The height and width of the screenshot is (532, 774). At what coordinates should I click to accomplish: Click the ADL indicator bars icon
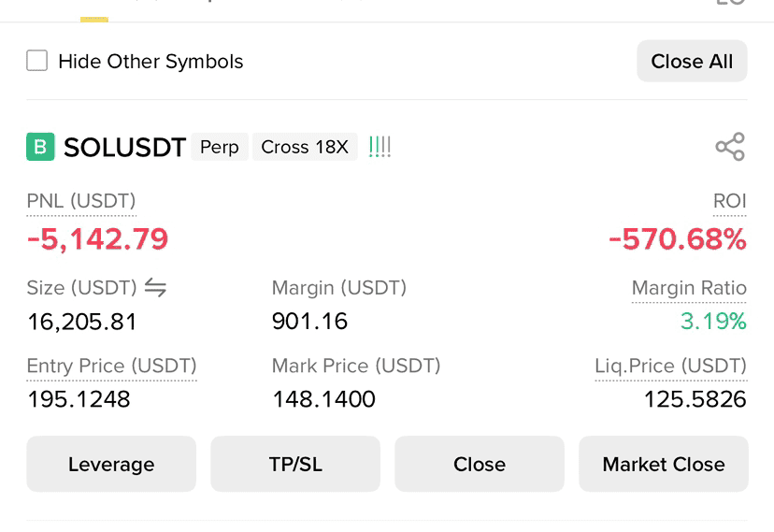point(380,147)
